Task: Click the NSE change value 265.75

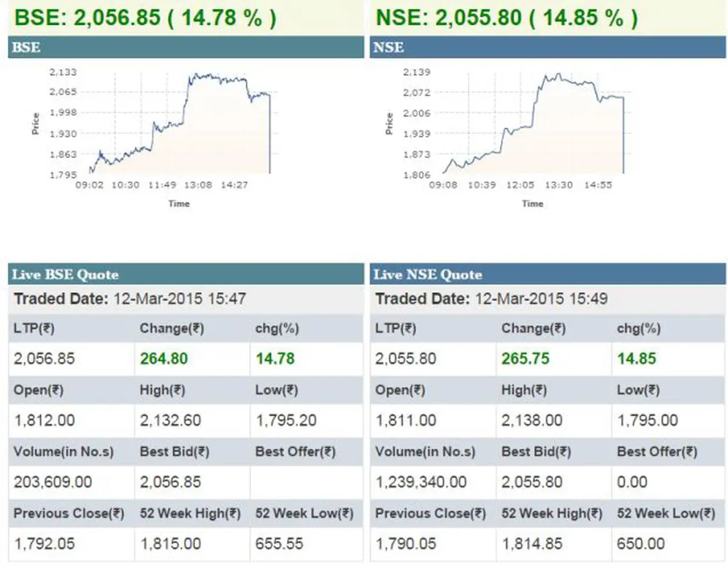Action: point(525,359)
